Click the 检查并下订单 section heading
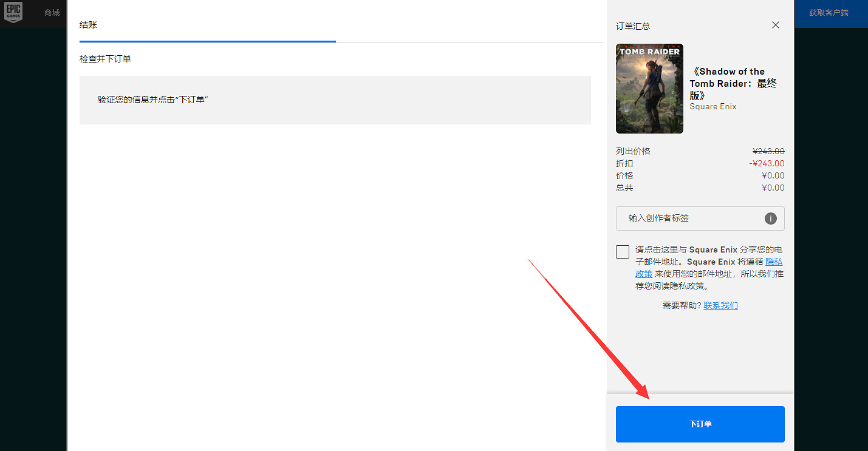This screenshot has height=451, width=868. tap(105, 59)
